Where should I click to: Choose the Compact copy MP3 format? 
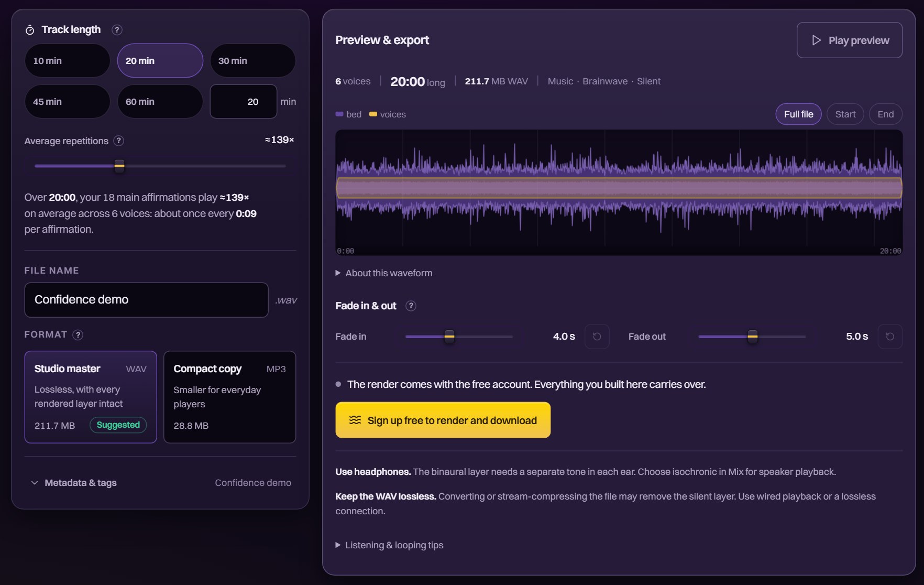point(229,397)
